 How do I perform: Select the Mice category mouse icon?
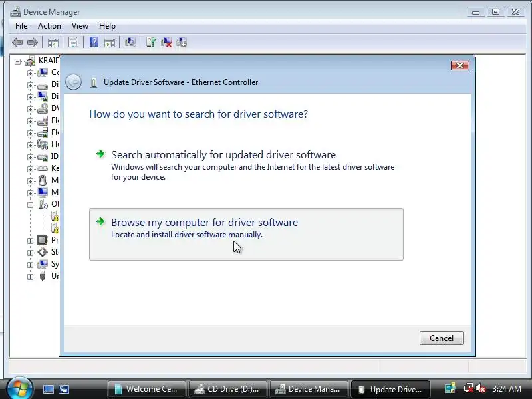pyautogui.click(x=43, y=180)
